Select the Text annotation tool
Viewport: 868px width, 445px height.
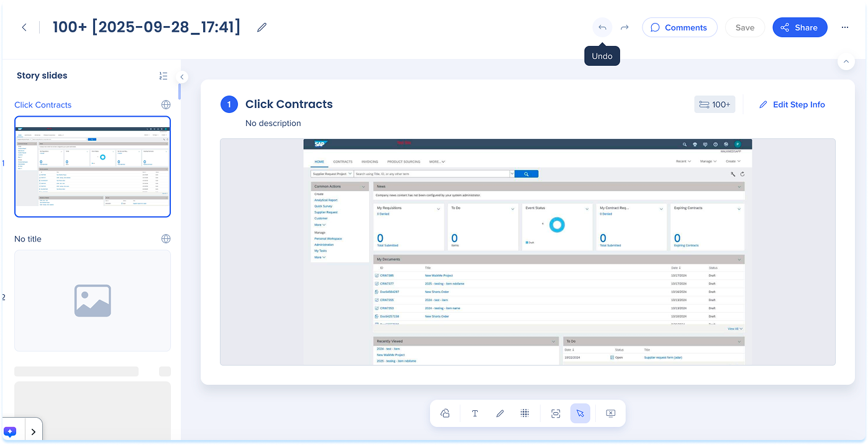[475, 413]
